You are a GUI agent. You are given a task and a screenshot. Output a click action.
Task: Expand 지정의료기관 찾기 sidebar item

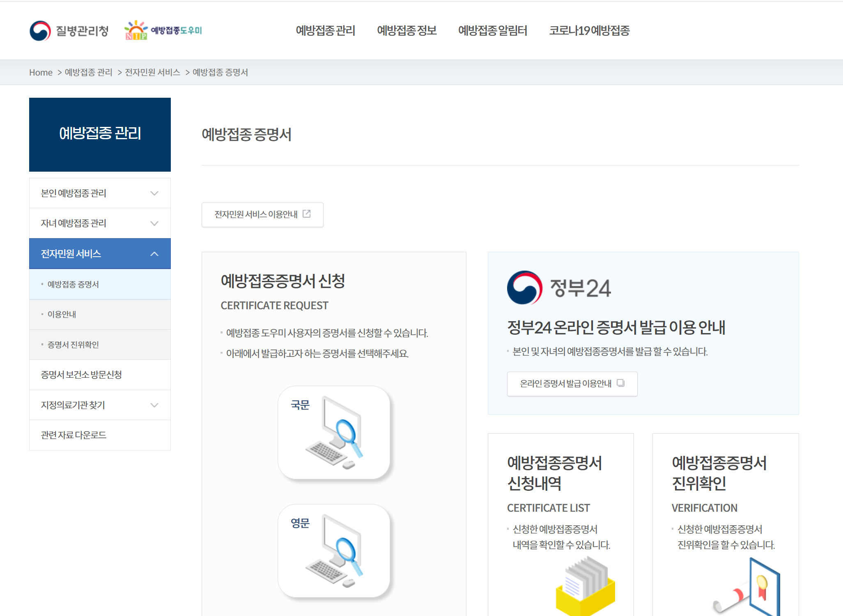pos(154,405)
